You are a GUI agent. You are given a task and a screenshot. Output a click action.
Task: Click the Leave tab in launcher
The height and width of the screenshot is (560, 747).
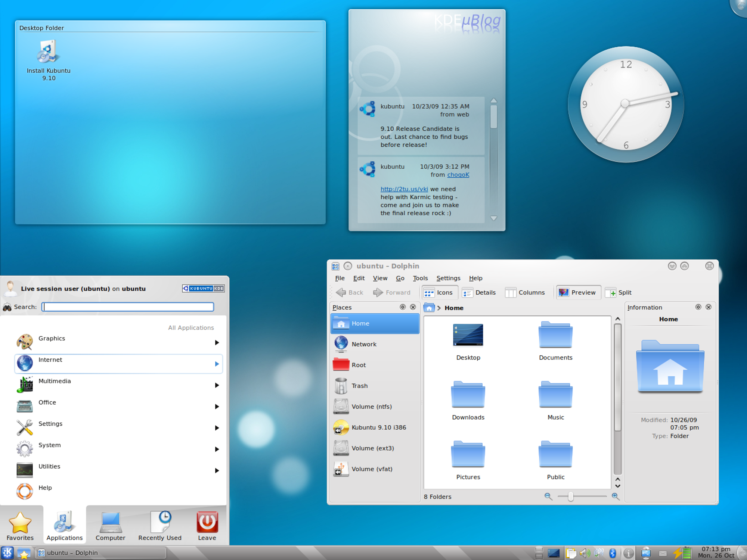pyautogui.click(x=207, y=526)
